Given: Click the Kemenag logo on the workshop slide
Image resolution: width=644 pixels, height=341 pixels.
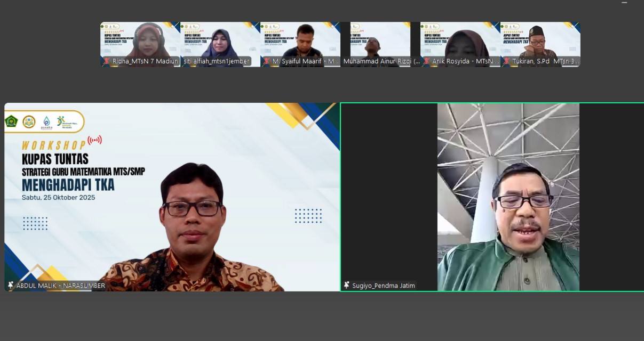Looking at the screenshot, I should point(11,120).
